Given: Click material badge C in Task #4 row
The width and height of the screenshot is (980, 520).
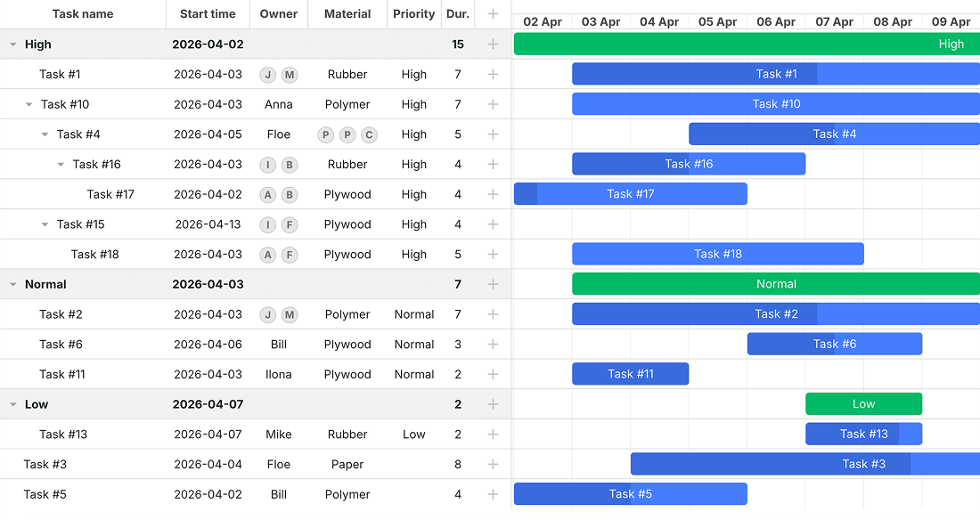Looking at the screenshot, I should (x=370, y=135).
